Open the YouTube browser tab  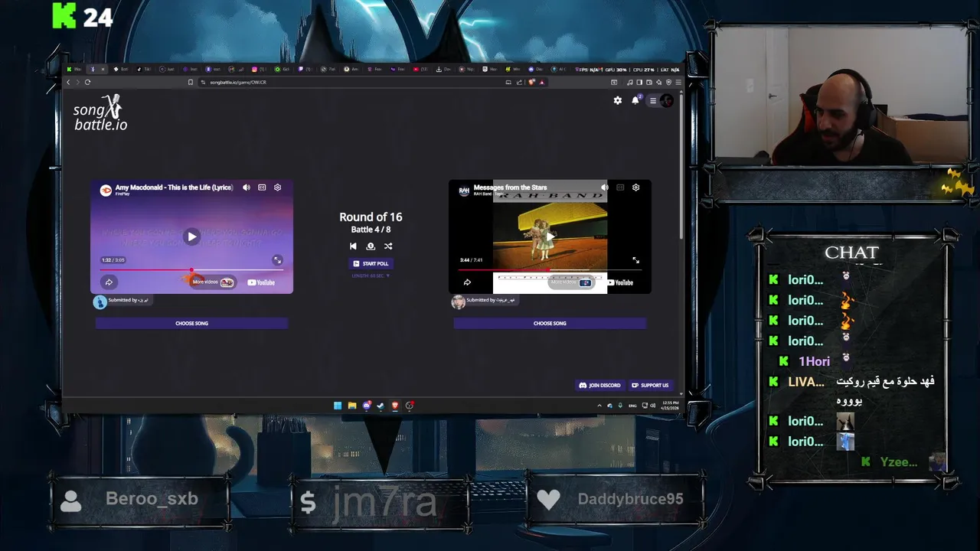(x=421, y=69)
